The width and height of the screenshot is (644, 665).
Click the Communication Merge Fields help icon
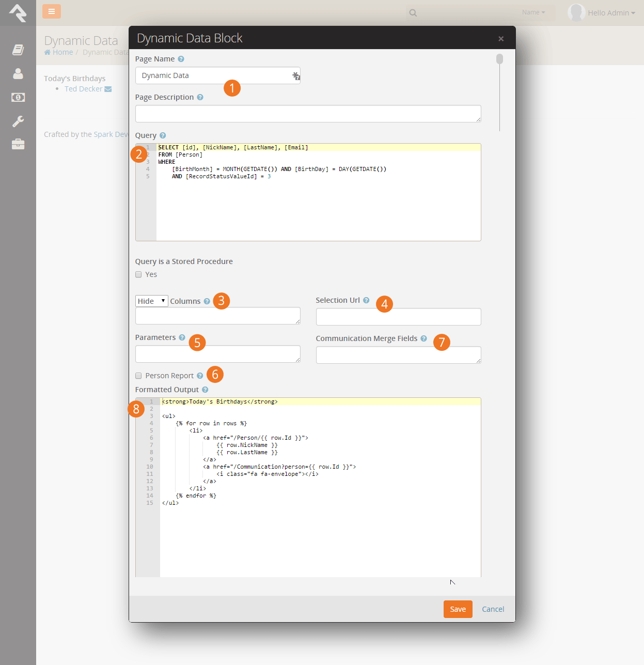423,338
